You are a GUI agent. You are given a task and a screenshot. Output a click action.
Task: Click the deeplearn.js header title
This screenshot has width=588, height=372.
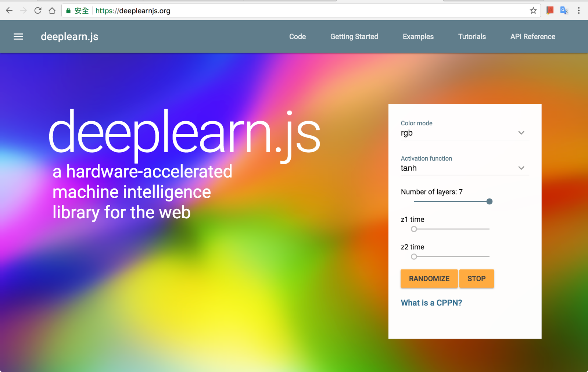pyautogui.click(x=69, y=37)
